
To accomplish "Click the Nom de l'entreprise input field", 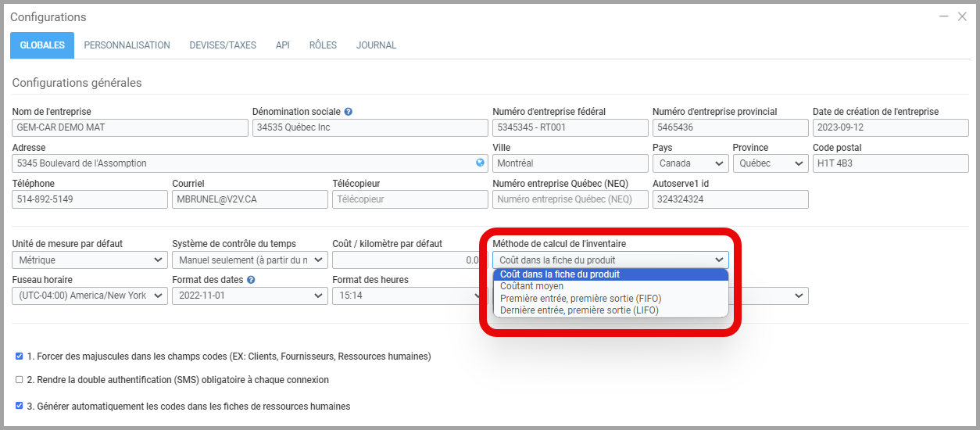I will point(130,127).
